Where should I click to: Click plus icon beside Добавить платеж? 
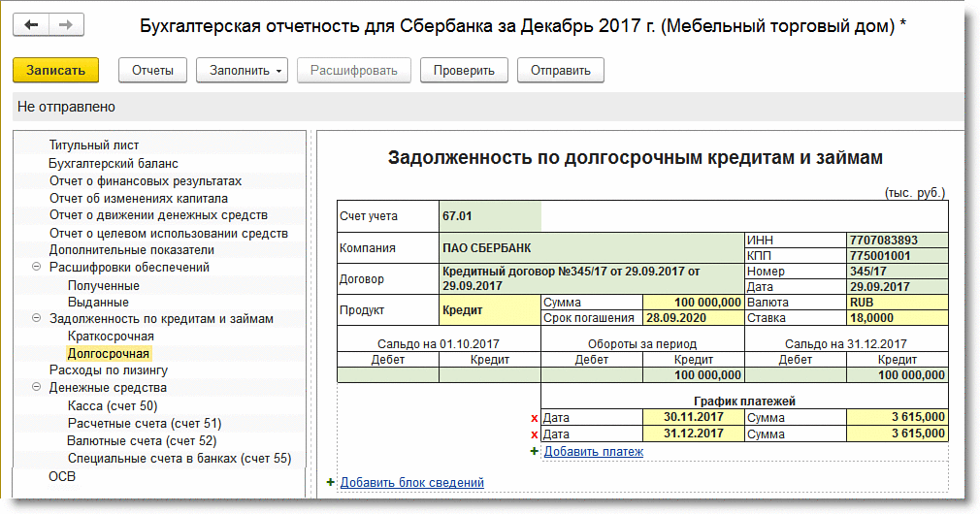(x=534, y=452)
